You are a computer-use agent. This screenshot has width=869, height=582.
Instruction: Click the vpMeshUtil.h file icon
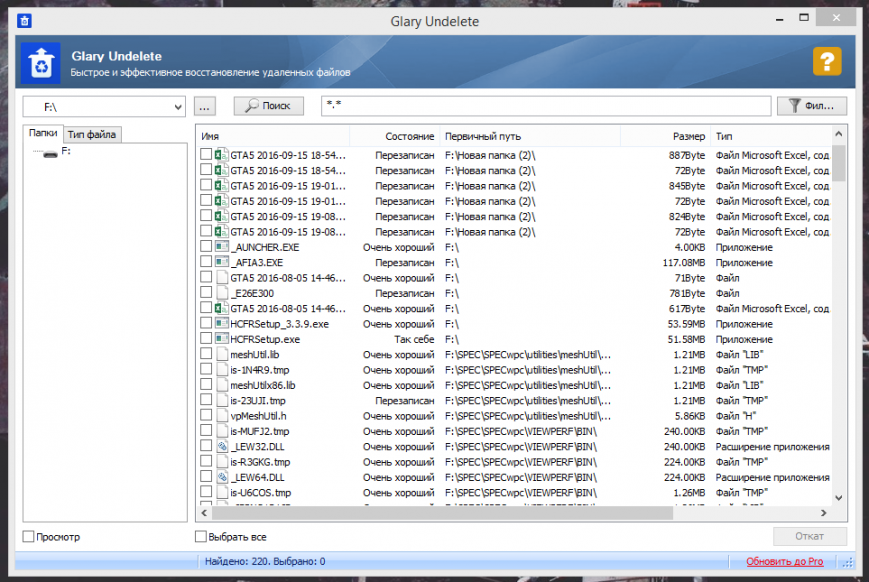tap(222, 415)
